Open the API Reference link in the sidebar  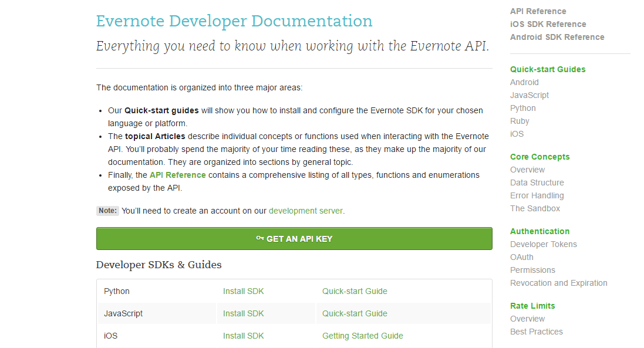537,11
